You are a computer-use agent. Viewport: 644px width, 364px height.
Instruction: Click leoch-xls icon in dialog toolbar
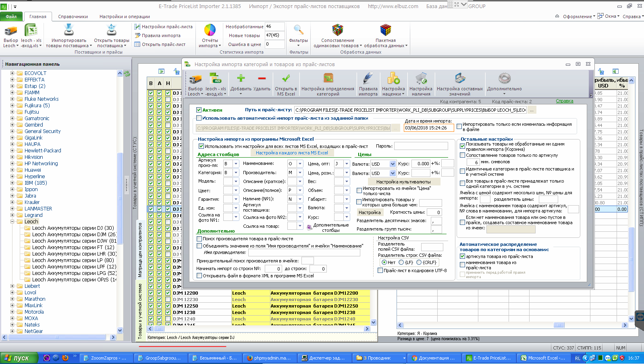(216, 78)
